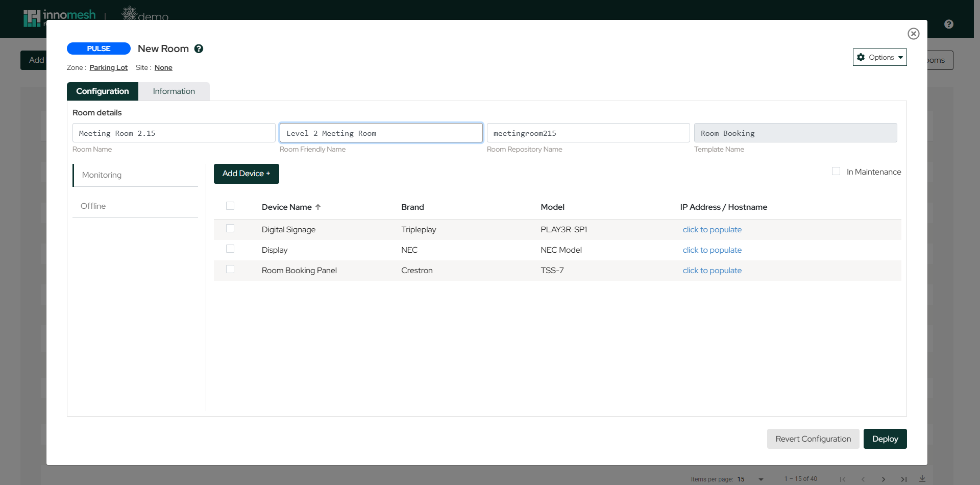This screenshot has height=485, width=980.
Task: Check the Room Booking Panel checkbox
Action: click(x=230, y=269)
